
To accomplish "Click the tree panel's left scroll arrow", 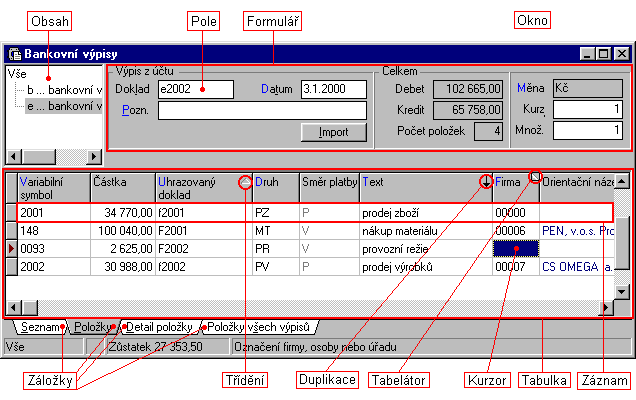I will [x=14, y=156].
